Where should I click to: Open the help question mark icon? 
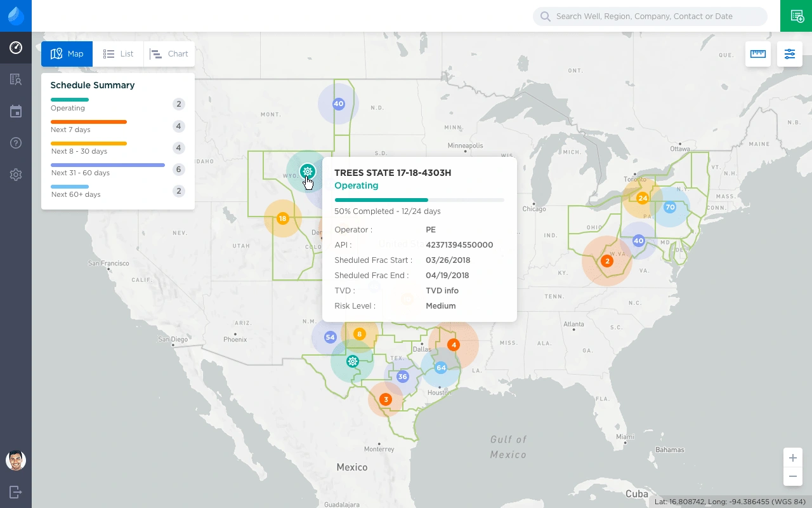coord(16,143)
